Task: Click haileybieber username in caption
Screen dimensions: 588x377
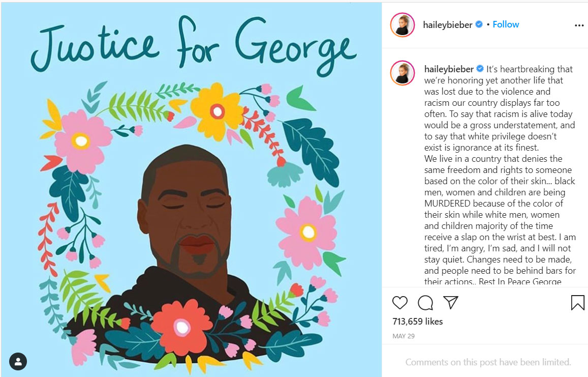Action: coord(449,69)
